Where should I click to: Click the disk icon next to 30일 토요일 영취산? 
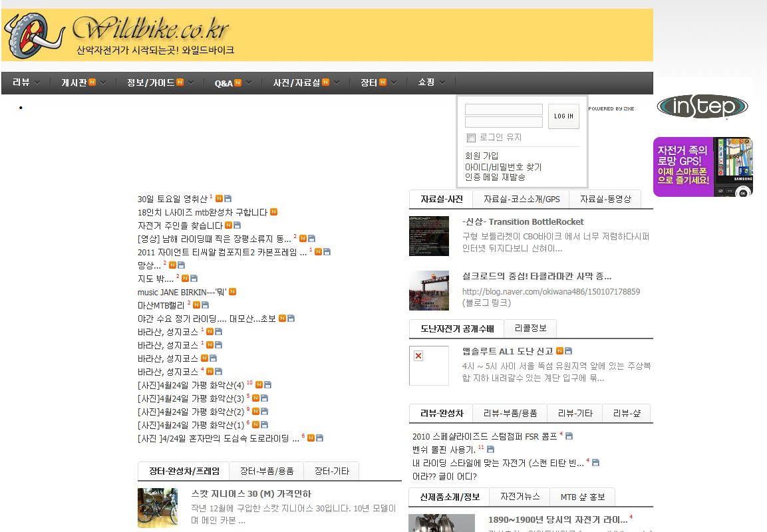[x=228, y=199]
